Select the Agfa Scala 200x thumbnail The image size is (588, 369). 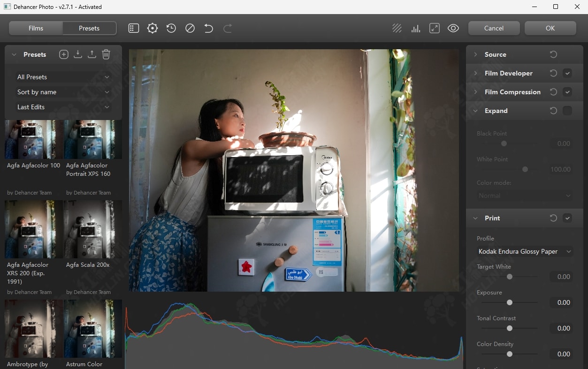tap(92, 229)
